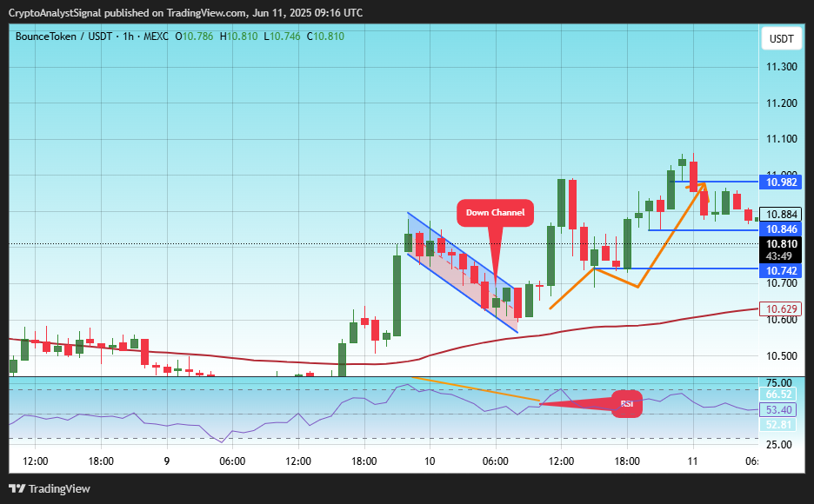
Task: Click the high value H10.810
Action: coord(238,36)
